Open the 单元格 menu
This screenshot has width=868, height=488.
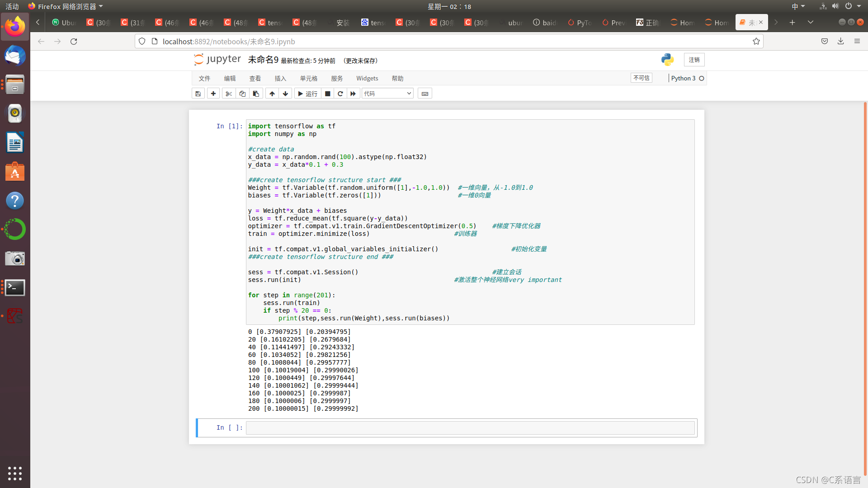point(309,78)
